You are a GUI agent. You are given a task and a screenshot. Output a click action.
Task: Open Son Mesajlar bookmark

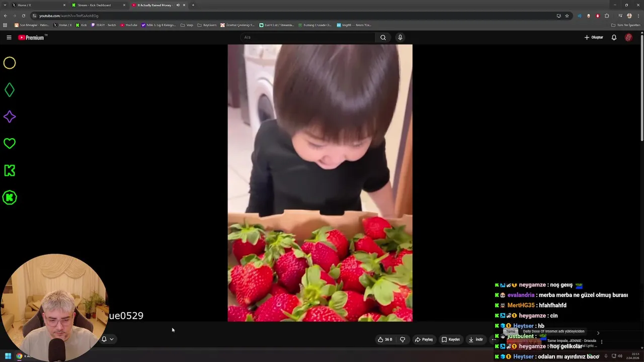click(32, 25)
